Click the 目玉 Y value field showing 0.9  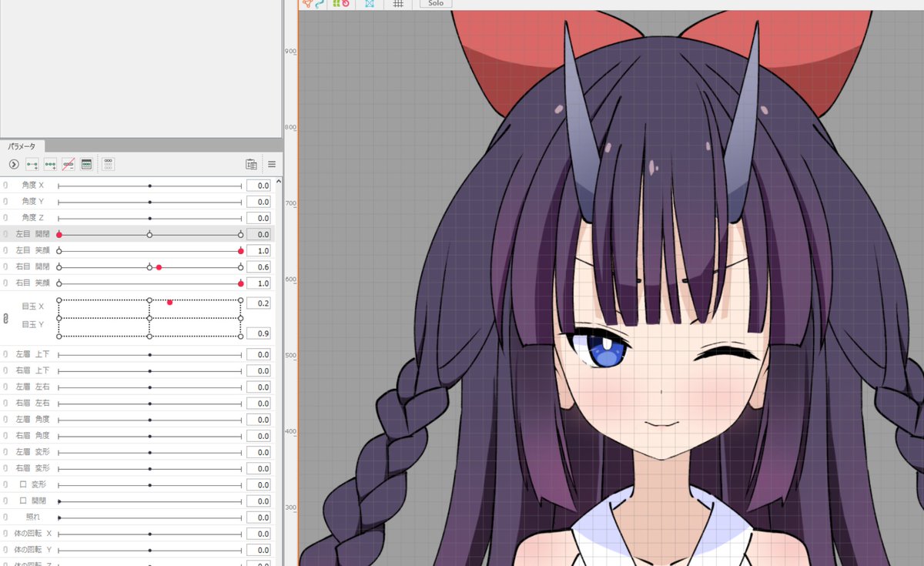coord(259,333)
